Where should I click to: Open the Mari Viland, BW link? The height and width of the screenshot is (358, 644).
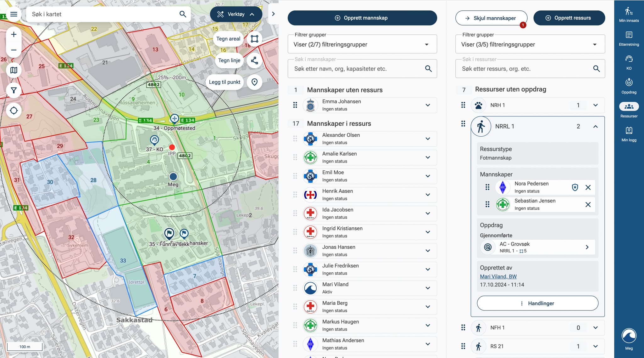(498, 276)
